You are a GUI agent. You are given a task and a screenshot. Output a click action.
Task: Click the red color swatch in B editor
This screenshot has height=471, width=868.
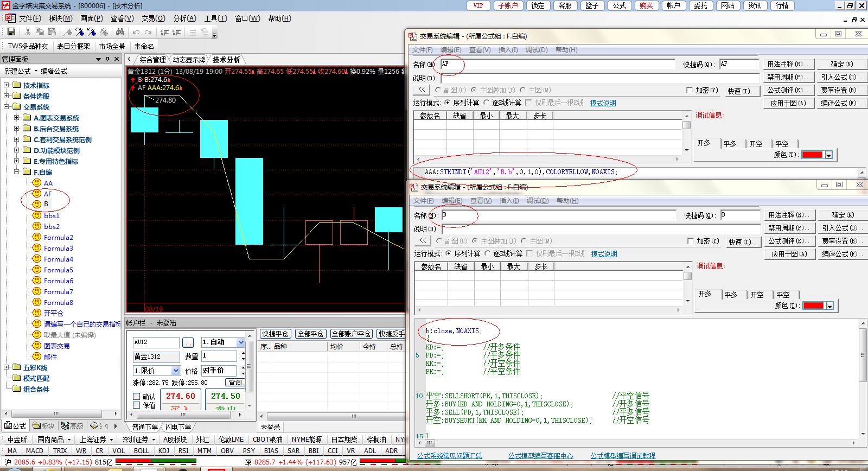coord(813,306)
